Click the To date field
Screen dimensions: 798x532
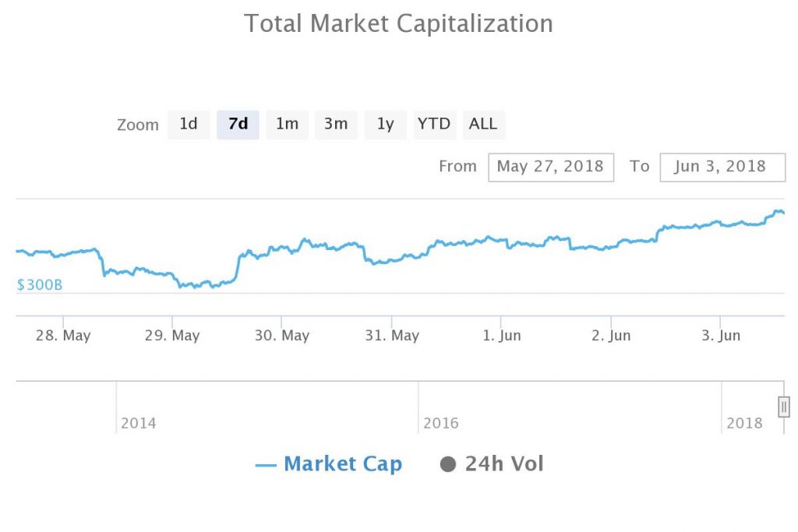pos(722,167)
